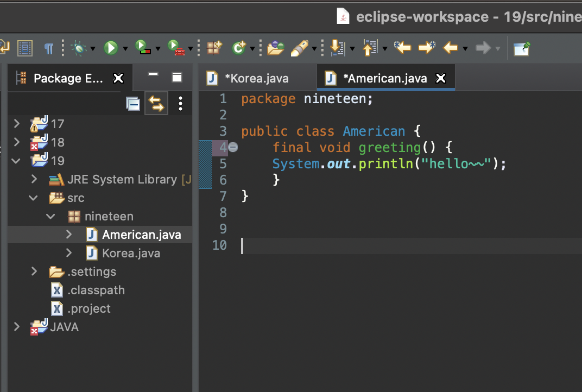Click Next Edit Location arrow icon

click(427, 48)
